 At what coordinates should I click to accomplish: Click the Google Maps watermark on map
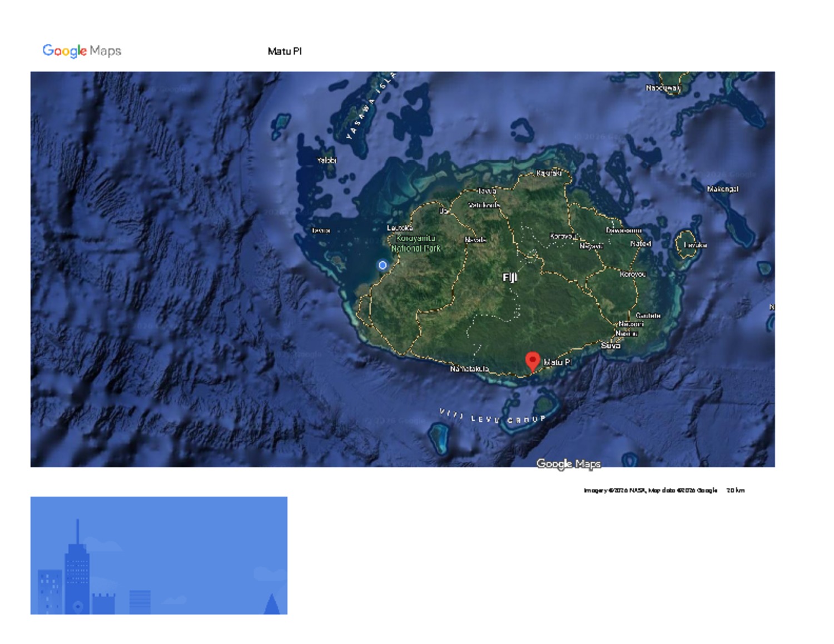[568, 463]
